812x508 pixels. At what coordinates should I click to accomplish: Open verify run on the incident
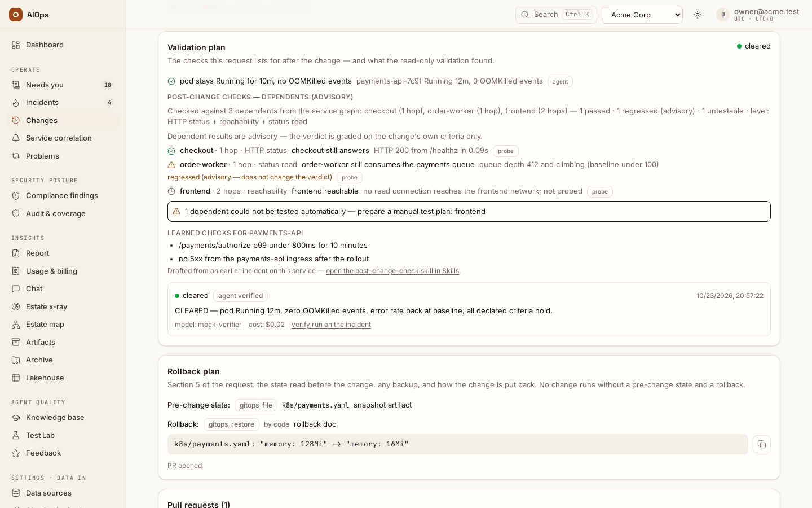331,325
